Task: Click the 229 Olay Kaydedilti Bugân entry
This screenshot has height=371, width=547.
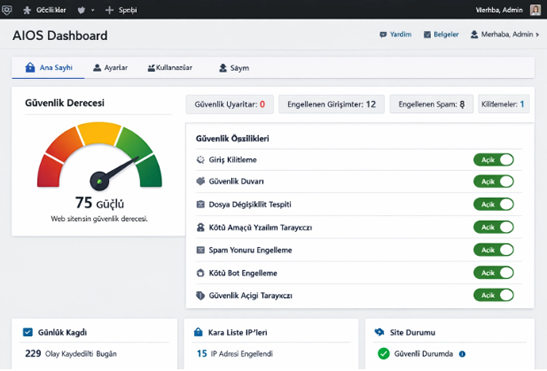Action: click(x=71, y=354)
